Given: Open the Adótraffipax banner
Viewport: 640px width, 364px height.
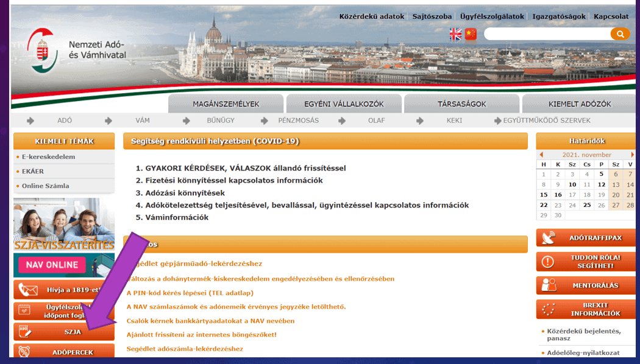Looking at the screenshot, I should (586, 238).
